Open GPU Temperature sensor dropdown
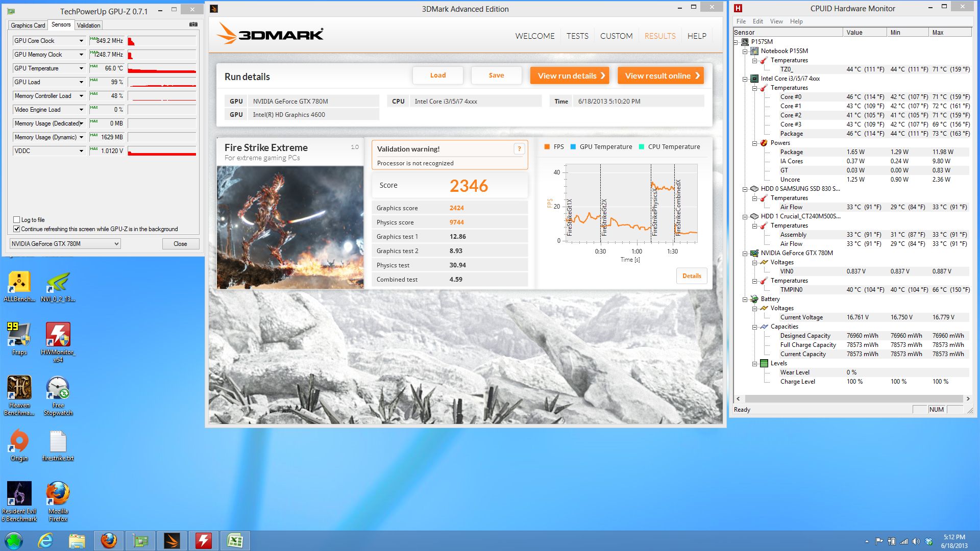The image size is (980, 551). pos(81,68)
